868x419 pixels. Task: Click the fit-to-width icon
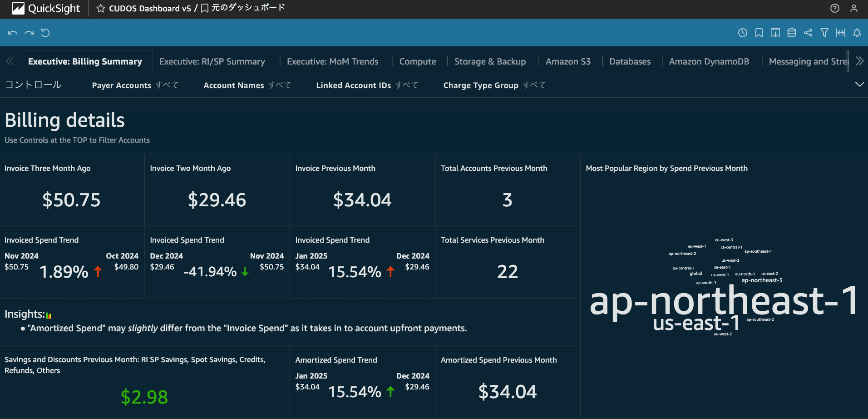[841, 33]
